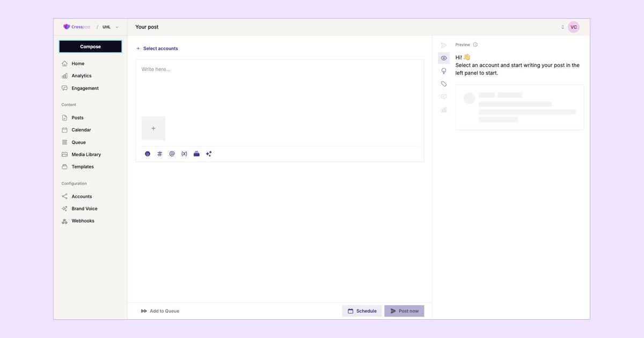Screen dimensions: 644x338
Task: Insert a hashtag with the # icon
Action: pos(160,153)
